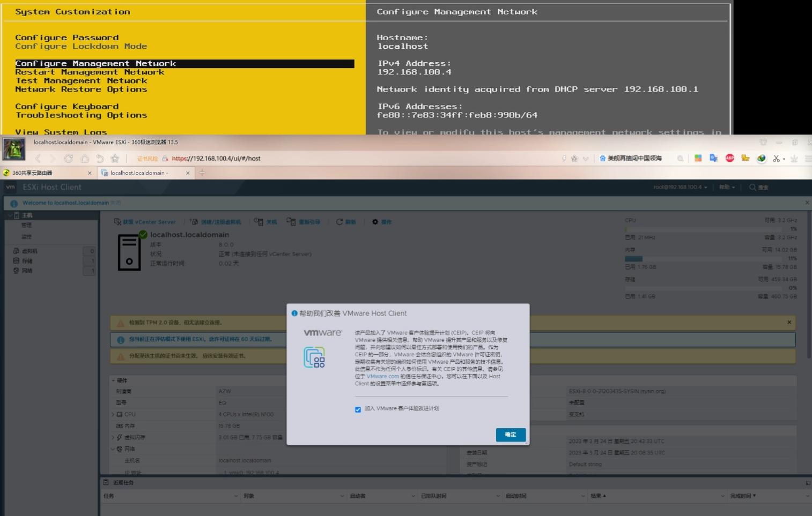Open a new browser tab
Screen dimensions: 812x516
point(202,173)
